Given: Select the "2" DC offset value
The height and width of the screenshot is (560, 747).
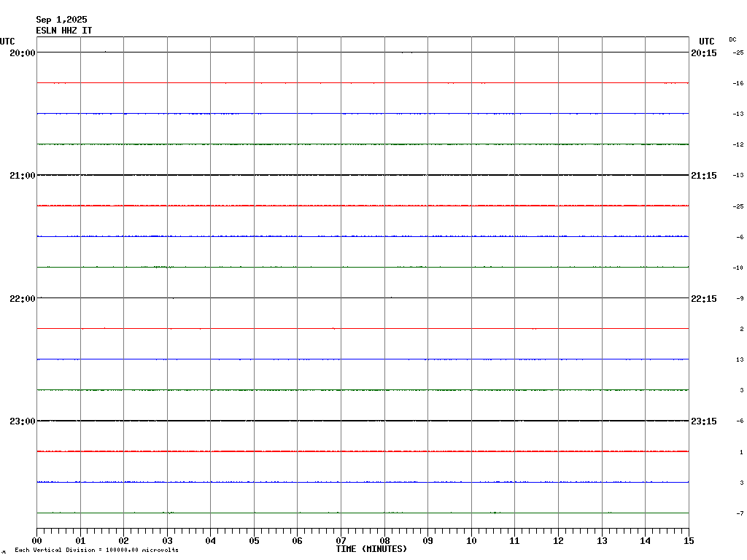Looking at the screenshot, I should [x=742, y=329].
